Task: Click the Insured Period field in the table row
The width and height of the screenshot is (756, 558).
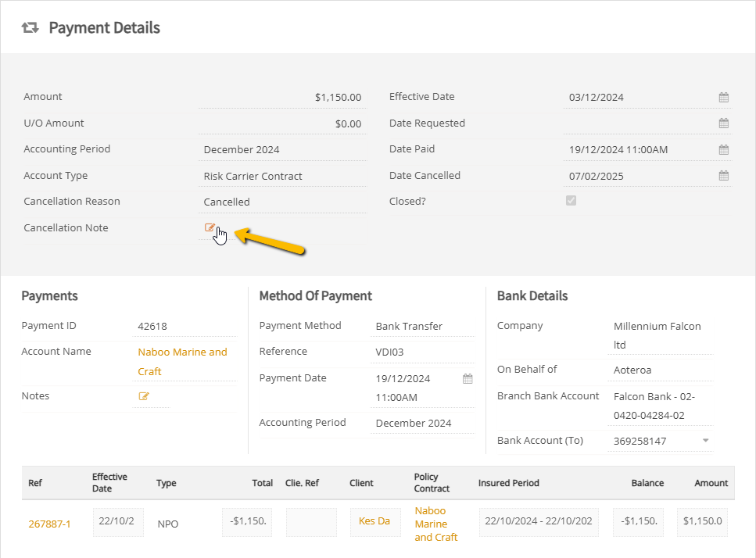Action: pos(539,522)
